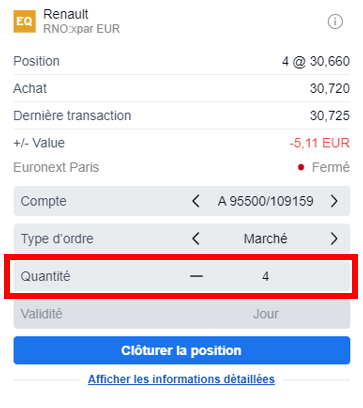This screenshot has height=408, width=363.
Task: Click the Renault instrument name
Action: click(66, 14)
